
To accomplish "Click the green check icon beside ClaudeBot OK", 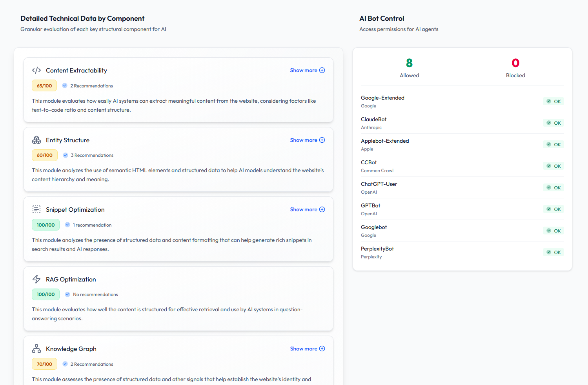I will point(549,123).
